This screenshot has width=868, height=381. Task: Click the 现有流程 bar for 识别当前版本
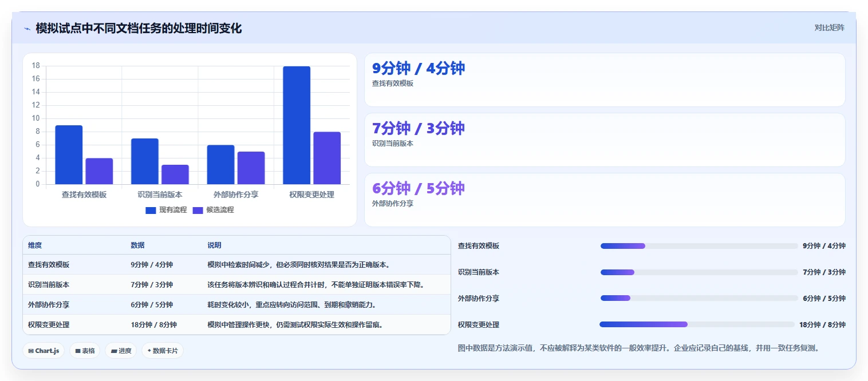tap(145, 161)
